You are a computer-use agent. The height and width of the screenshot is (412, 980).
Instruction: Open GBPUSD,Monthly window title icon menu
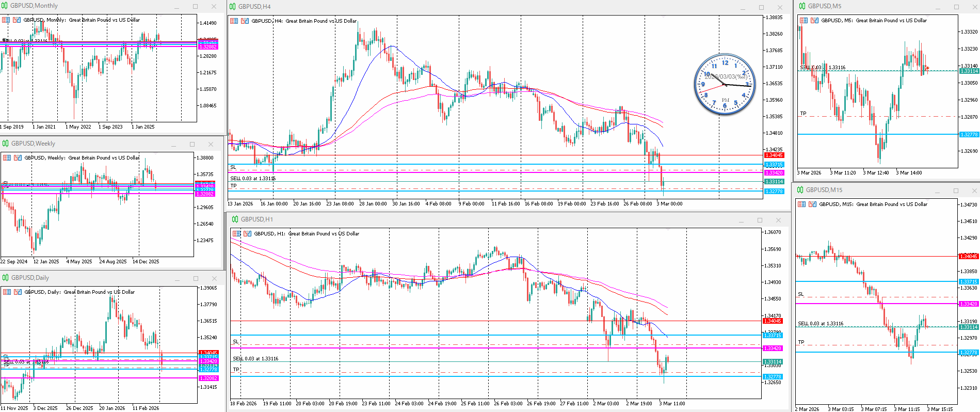click(x=5, y=6)
